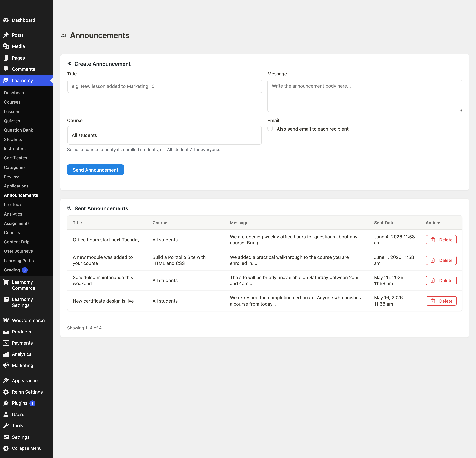Delete the Office hours start next Tuesday announcement

441,240
